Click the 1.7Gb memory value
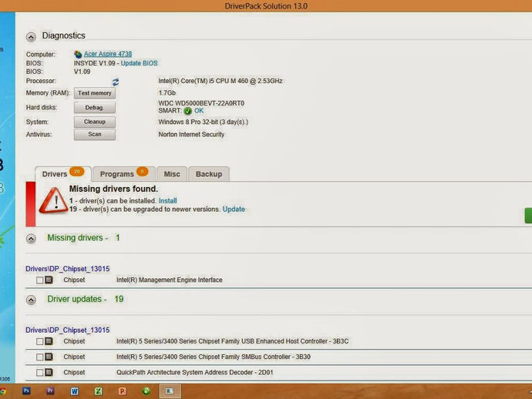532x399 pixels. [x=167, y=93]
